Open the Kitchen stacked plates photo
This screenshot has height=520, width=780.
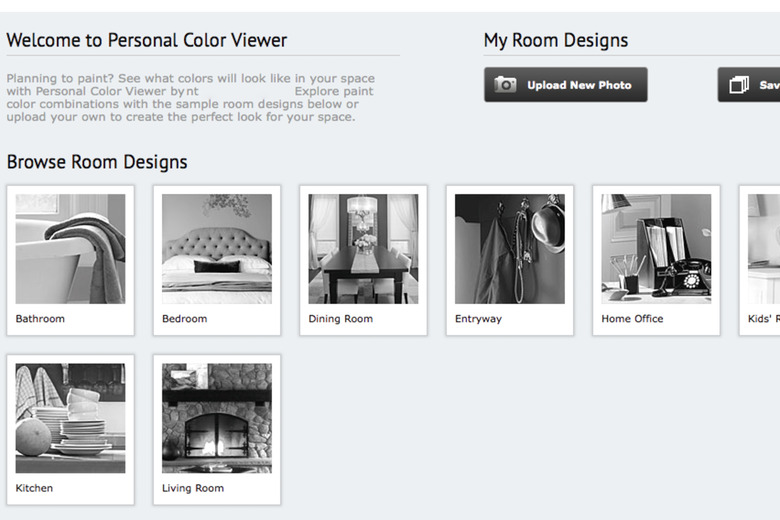click(x=70, y=417)
